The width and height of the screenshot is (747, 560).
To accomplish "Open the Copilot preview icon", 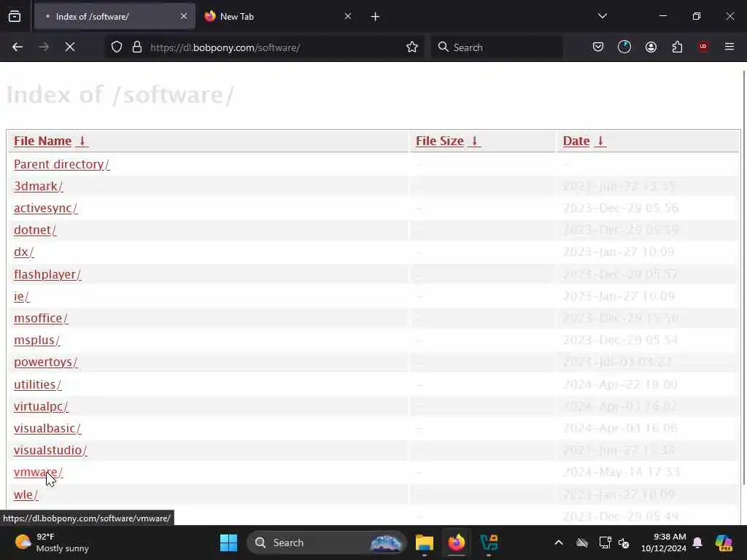I will 724,542.
